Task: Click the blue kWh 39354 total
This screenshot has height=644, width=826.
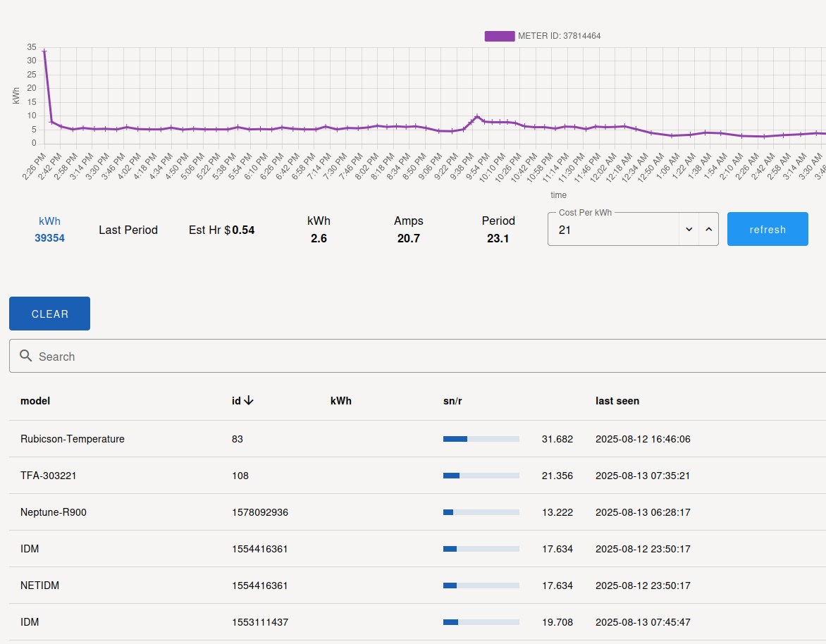Action: point(49,230)
